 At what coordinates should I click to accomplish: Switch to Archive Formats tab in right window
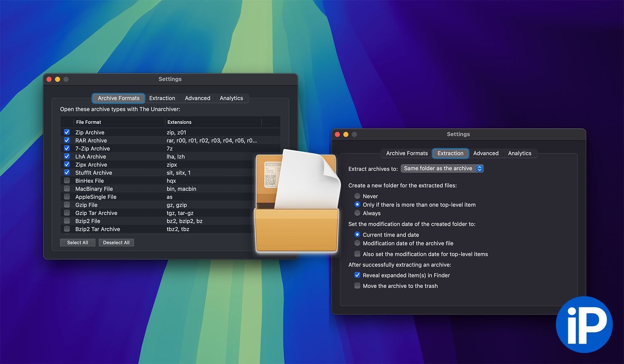click(407, 153)
